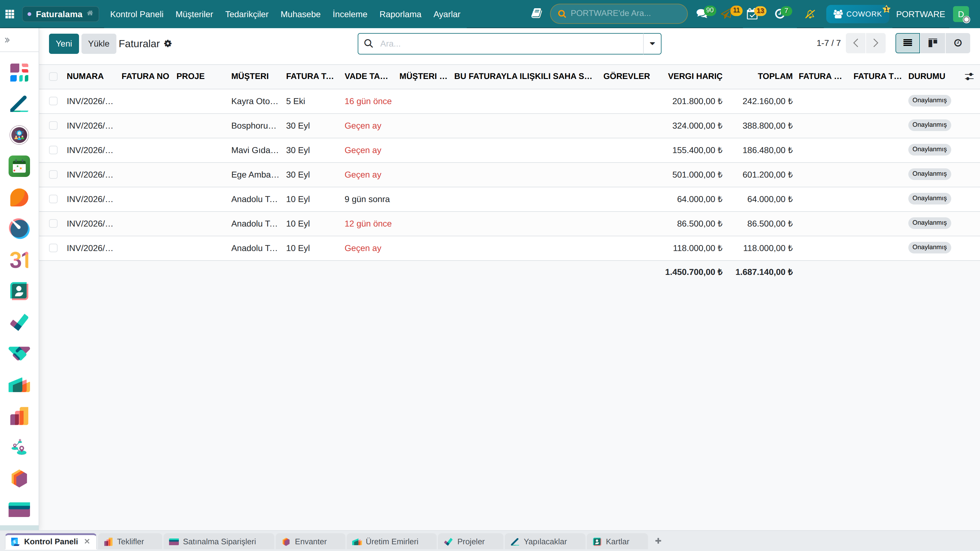
Task: Open the Faturalar settings gear
Action: pos(168,43)
